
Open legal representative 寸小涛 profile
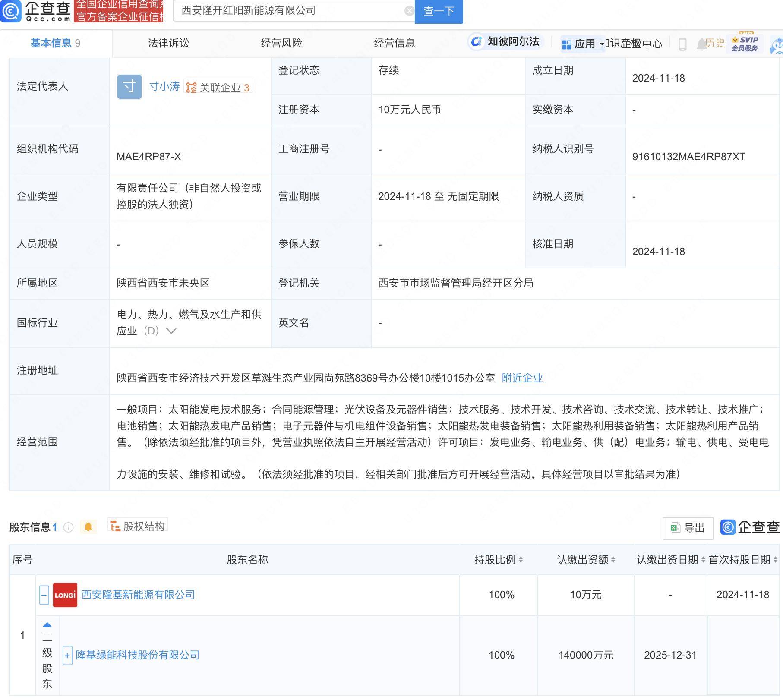164,86
